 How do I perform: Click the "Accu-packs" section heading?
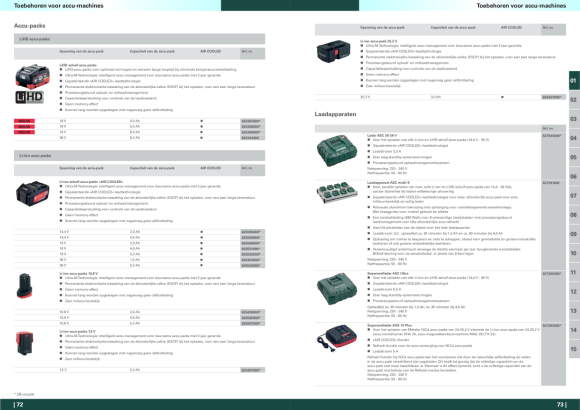point(30,26)
